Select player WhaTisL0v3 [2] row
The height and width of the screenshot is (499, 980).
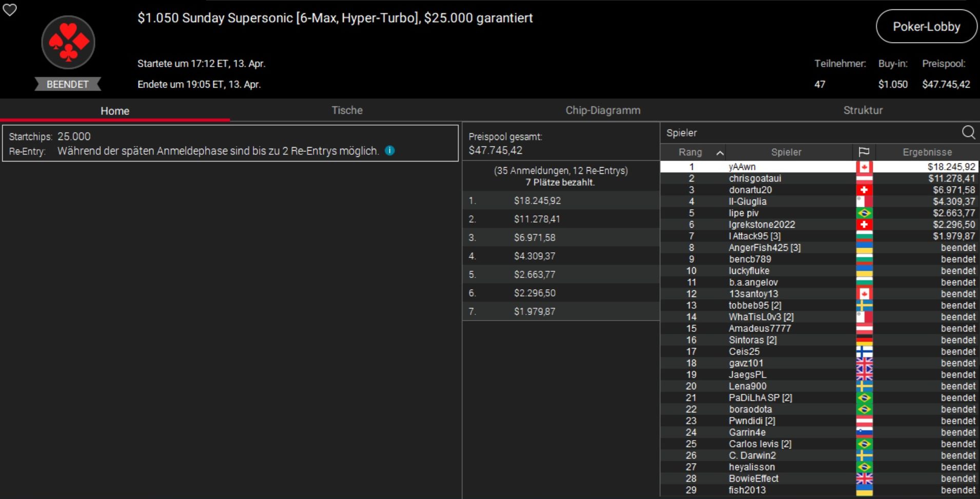(819, 317)
